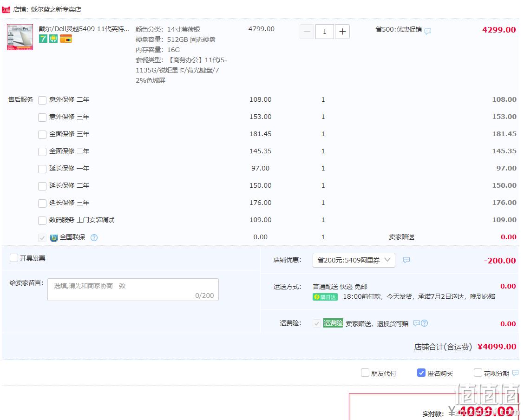
Task: Click the 售后服务 section label
Action: (x=21, y=99)
